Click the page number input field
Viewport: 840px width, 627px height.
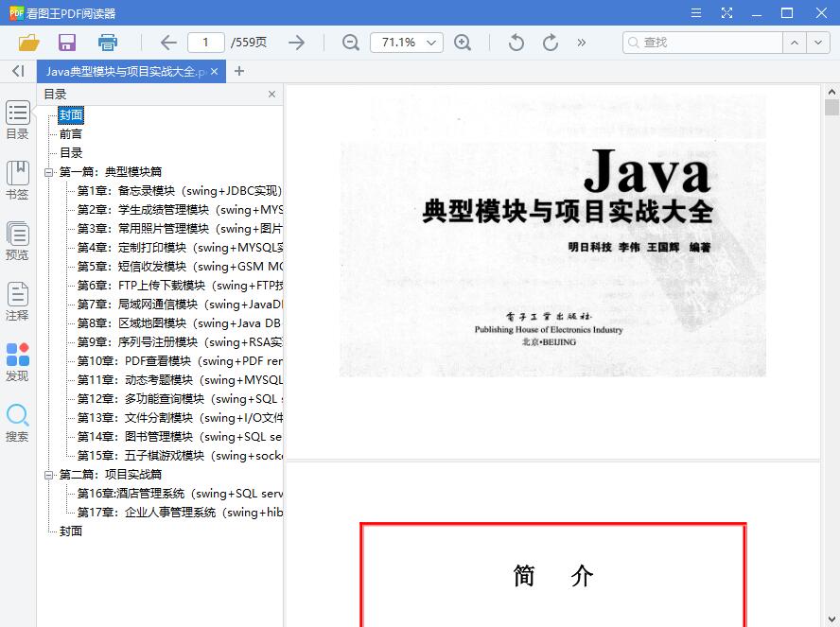205,43
